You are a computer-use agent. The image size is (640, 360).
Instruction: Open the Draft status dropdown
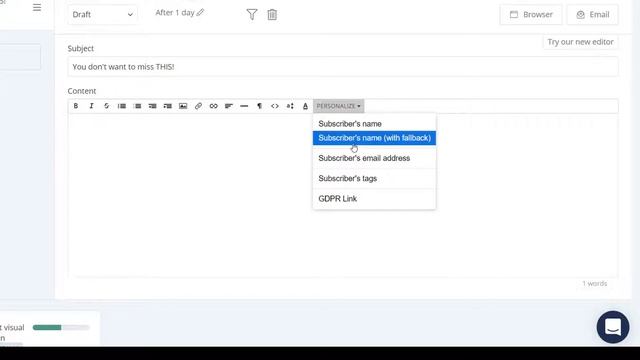102,14
